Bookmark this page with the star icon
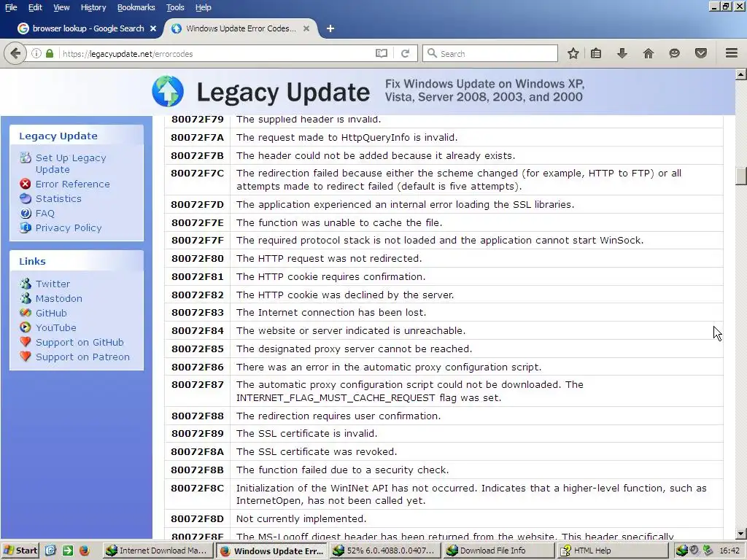 573,53
